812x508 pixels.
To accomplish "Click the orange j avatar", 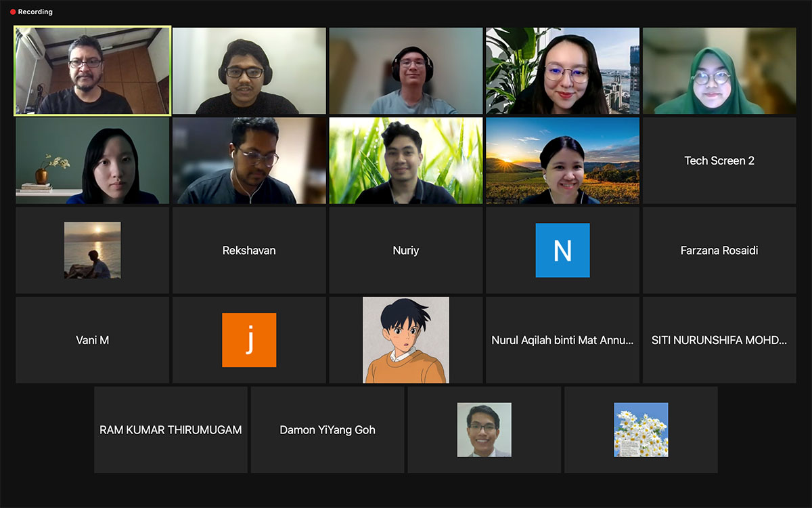I will click(249, 340).
